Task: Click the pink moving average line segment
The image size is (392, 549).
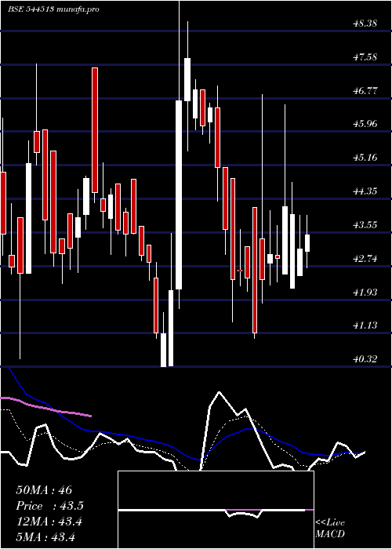Action: point(45,407)
